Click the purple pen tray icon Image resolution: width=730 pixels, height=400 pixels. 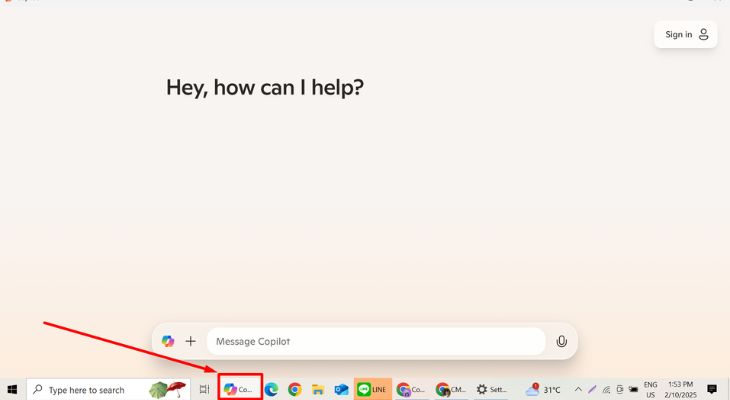point(592,389)
